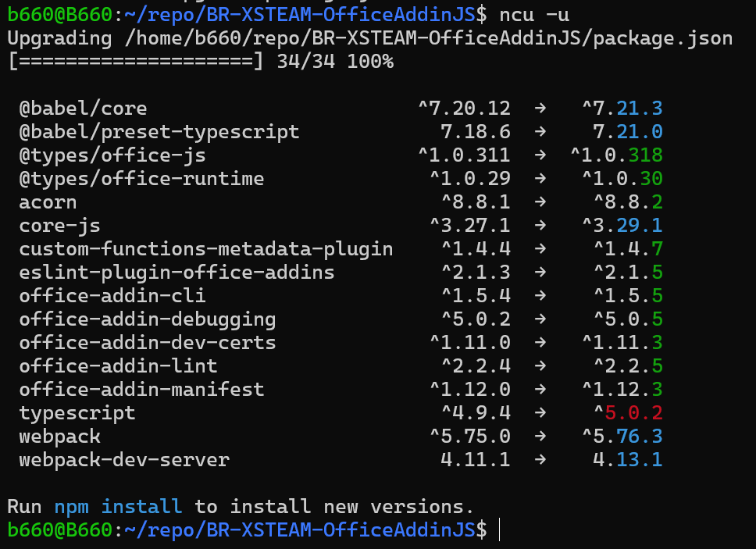Image resolution: width=756 pixels, height=549 pixels.
Task: Click old version 4.11.1
Action: (x=476, y=460)
